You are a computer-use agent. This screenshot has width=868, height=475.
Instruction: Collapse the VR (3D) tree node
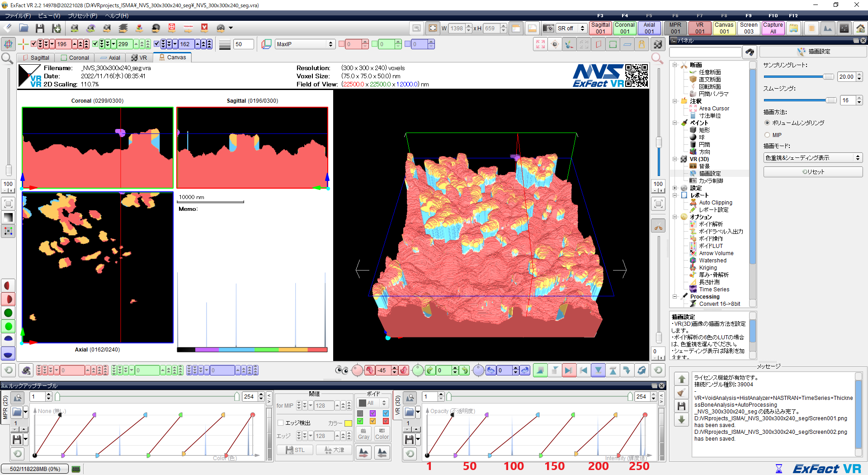675,159
